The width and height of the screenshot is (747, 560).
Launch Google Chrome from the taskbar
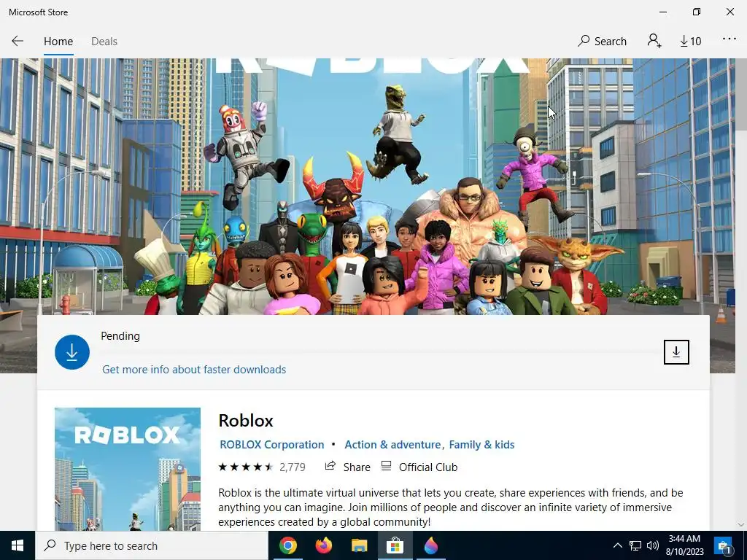(287, 545)
